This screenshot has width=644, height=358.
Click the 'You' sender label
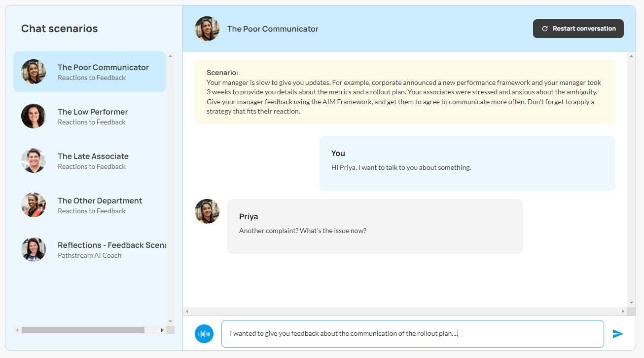coord(338,153)
